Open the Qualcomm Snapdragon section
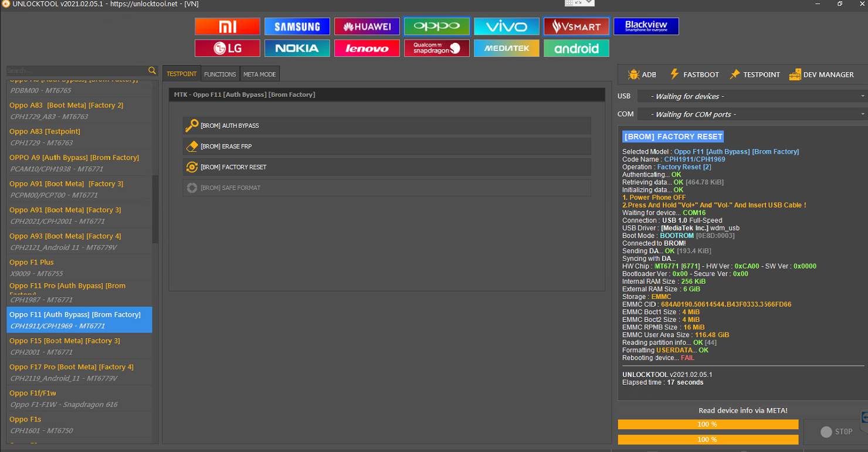This screenshot has height=452, width=868. (437, 48)
